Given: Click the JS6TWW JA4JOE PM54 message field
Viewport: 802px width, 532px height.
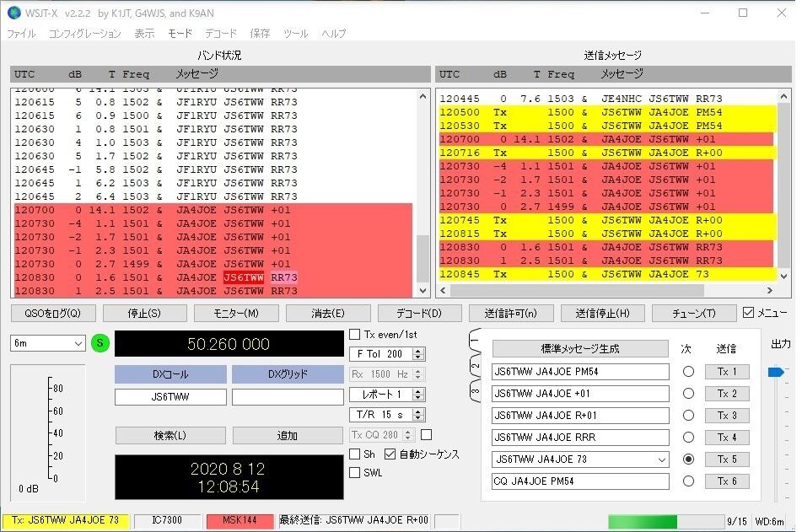Looking at the screenshot, I should (580, 372).
